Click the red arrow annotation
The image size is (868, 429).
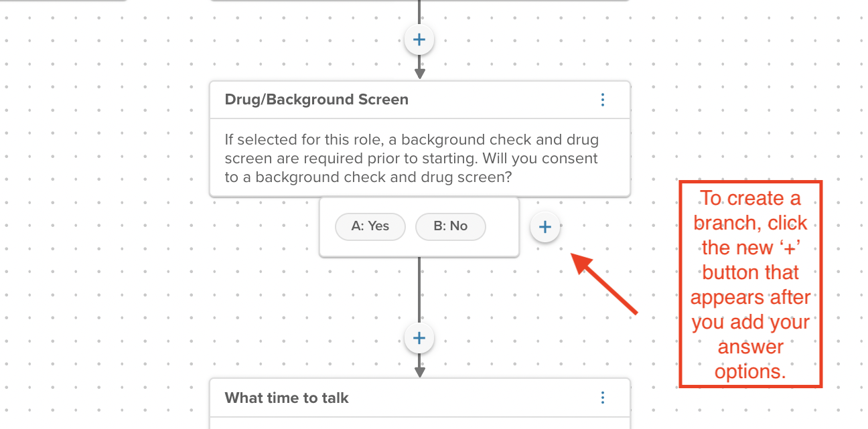pos(603,281)
